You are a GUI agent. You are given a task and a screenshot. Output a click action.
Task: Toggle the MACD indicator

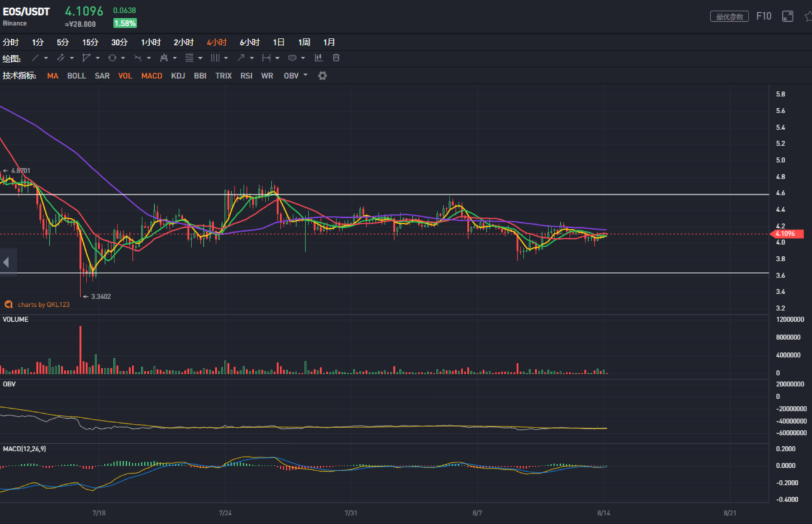tap(152, 76)
